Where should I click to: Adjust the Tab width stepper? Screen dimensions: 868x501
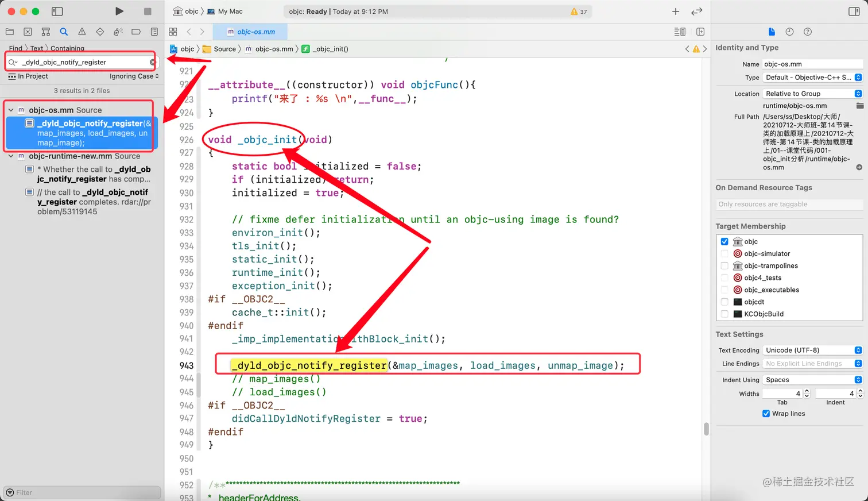[807, 394]
